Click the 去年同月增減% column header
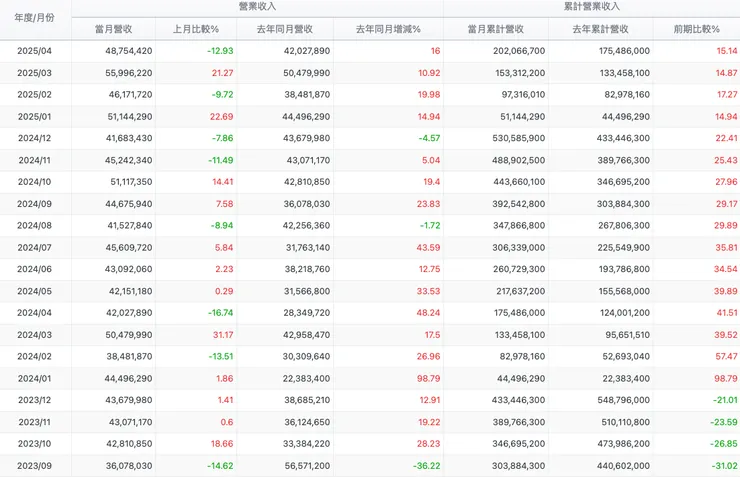 (388, 29)
